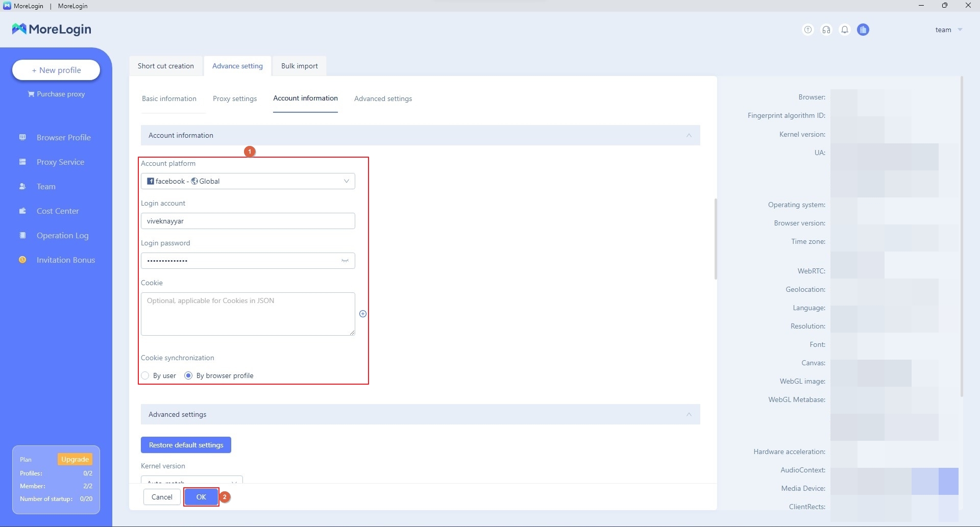The image size is (980, 527).
Task: Click the Purchase proxy cart link
Action: pos(56,94)
